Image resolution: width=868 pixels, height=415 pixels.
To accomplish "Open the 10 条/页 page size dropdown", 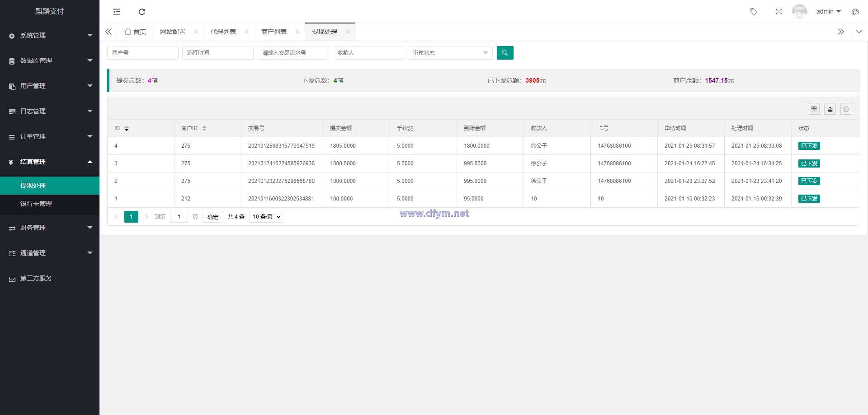I will (266, 217).
